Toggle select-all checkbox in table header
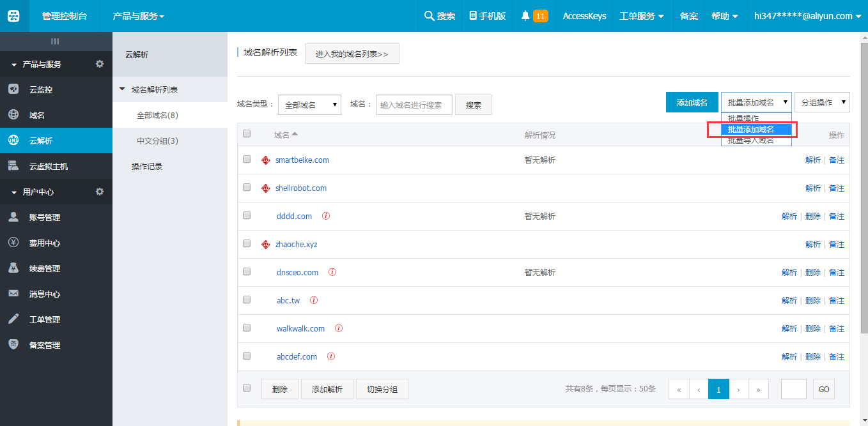 pyautogui.click(x=247, y=133)
